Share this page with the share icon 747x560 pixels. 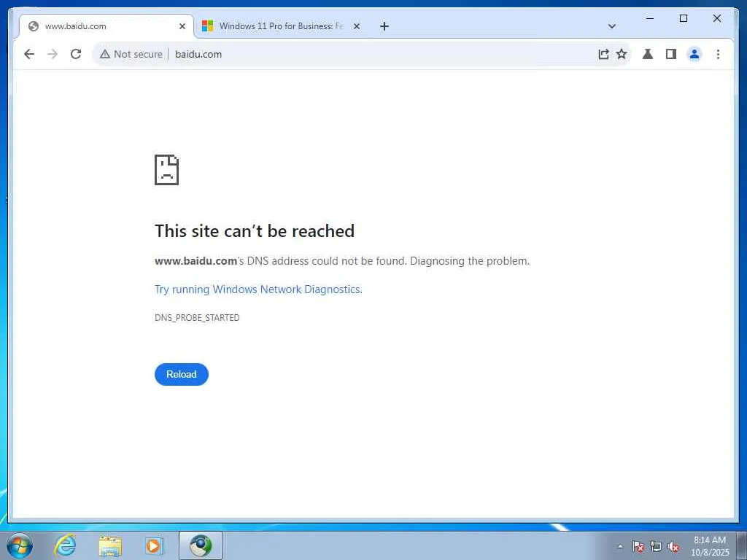tap(603, 54)
